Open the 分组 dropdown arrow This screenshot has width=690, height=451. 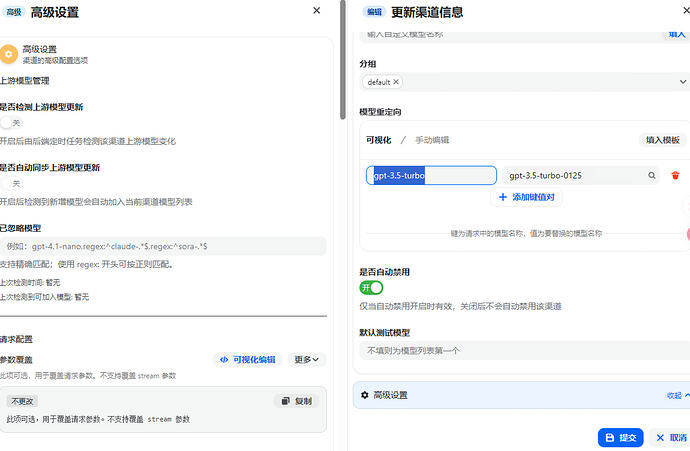(x=683, y=82)
